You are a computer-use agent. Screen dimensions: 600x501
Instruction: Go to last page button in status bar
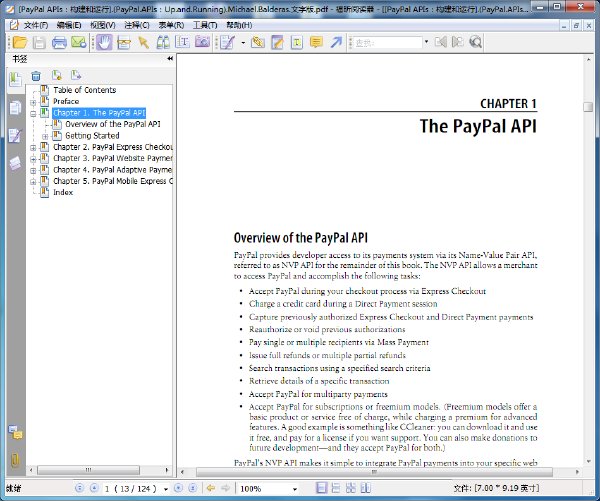click(193, 488)
